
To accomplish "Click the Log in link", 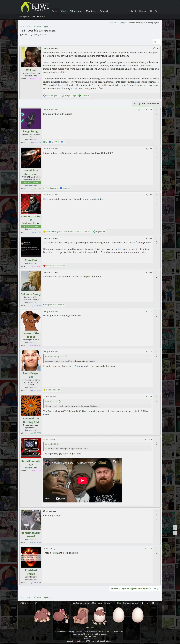I will [x=134, y=11].
